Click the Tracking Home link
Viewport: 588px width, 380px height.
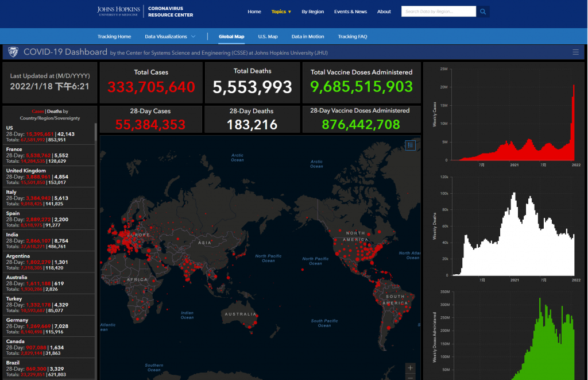(x=114, y=37)
